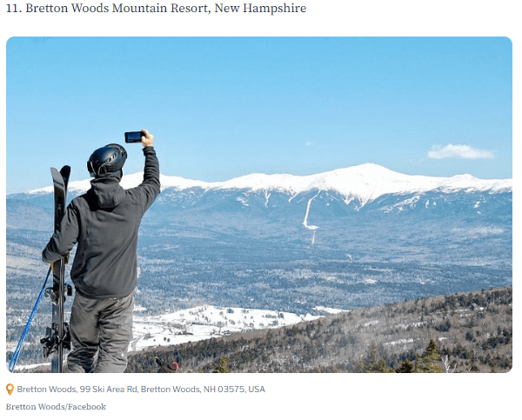
Task: Select the Bretton Woods Mountain Resort heading
Action: coord(156,8)
